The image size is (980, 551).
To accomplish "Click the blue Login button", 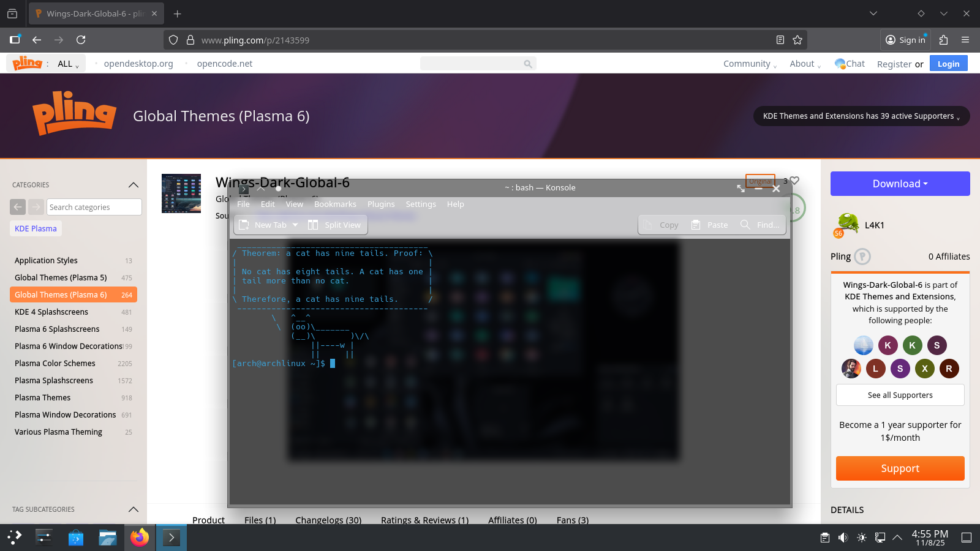I will tap(949, 64).
